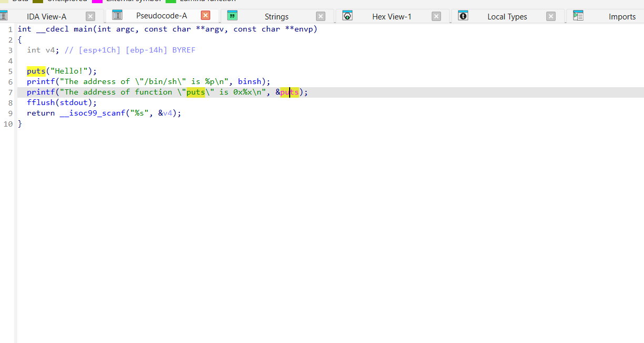The image size is (644, 343).
Task: Open the Local Types tab
Action: (x=507, y=17)
